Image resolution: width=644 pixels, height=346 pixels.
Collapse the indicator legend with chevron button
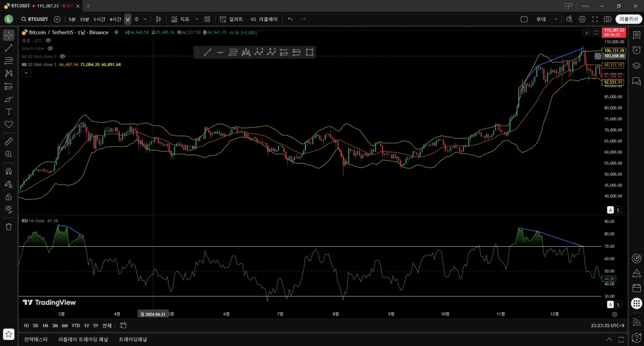26,73
